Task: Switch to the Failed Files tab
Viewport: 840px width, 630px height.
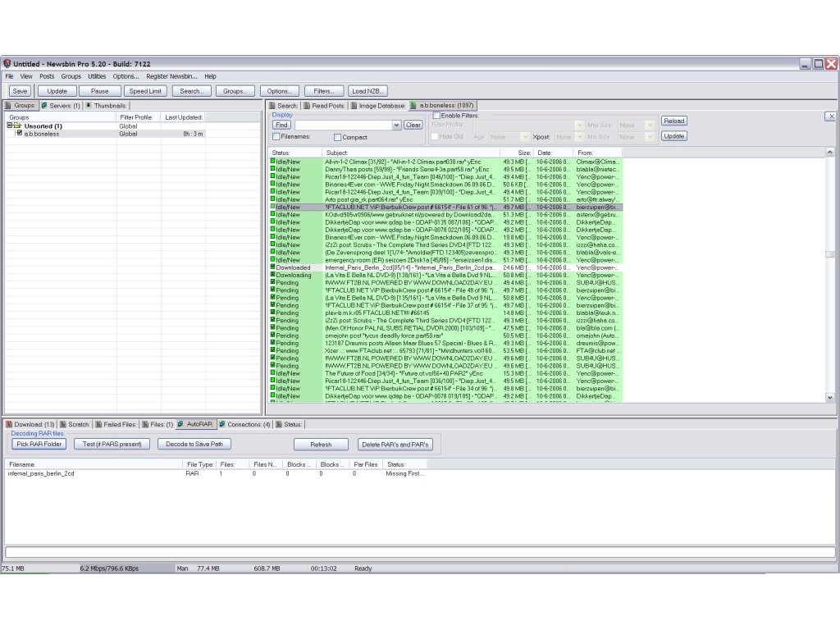Action: tap(119, 424)
